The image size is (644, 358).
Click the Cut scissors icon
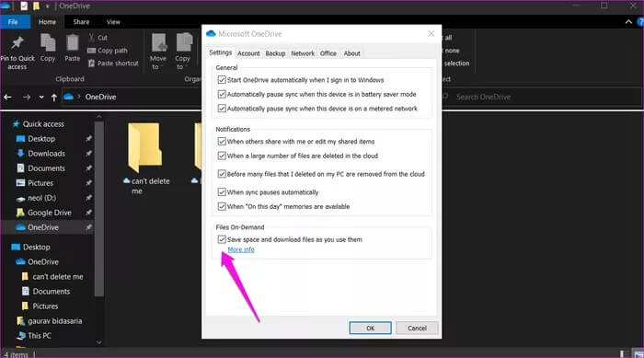(x=91, y=38)
